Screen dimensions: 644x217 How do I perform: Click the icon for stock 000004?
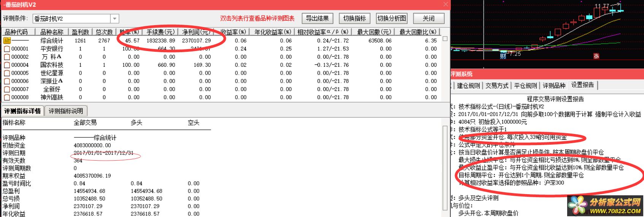(7, 65)
